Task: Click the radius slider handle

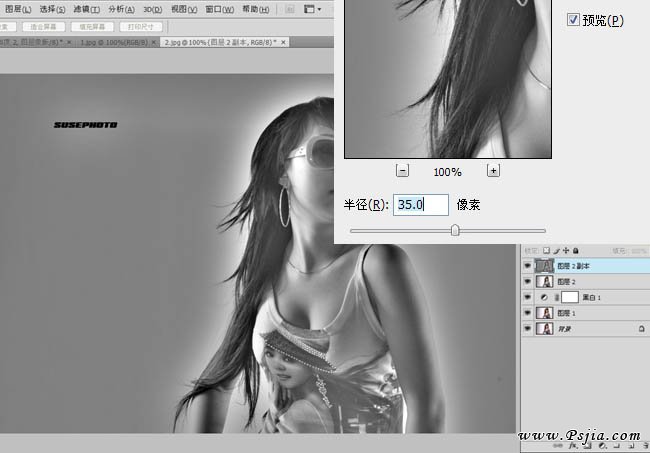Action: click(x=455, y=230)
